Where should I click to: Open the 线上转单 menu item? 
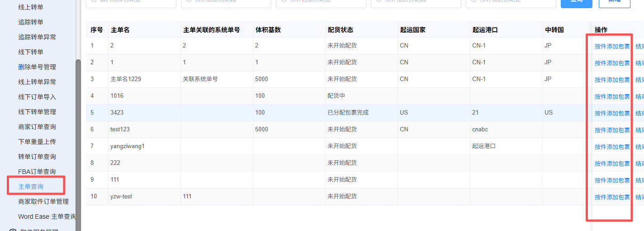[x=31, y=7]
